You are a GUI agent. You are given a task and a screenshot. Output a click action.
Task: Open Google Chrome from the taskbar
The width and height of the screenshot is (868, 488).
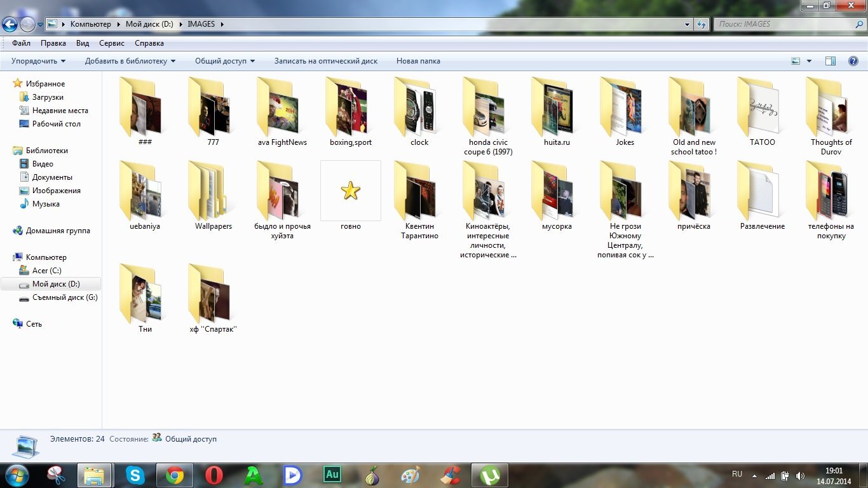coord(175,475)
